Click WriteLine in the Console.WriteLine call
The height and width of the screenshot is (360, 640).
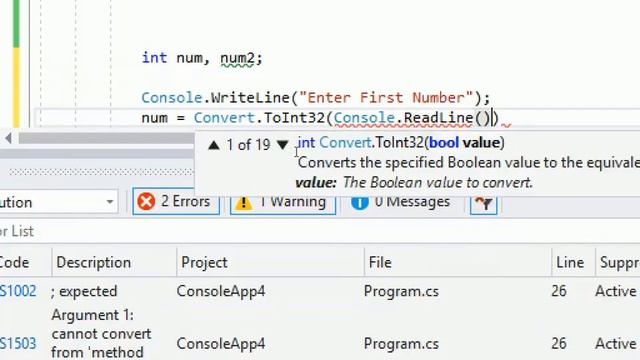click(x=250, y=98)
